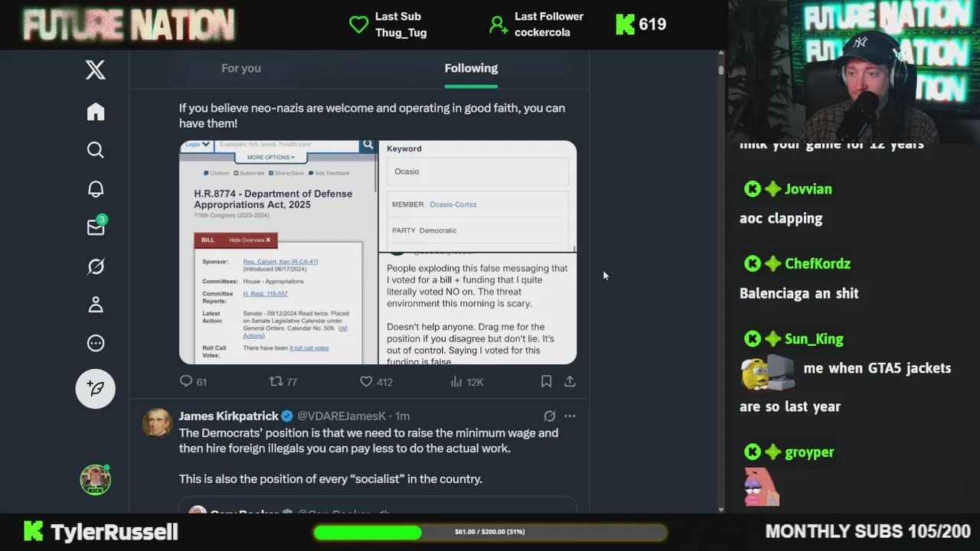Open Profile person icon
The height and width of the screenshot is (551, 980).
tap(95, 305)
